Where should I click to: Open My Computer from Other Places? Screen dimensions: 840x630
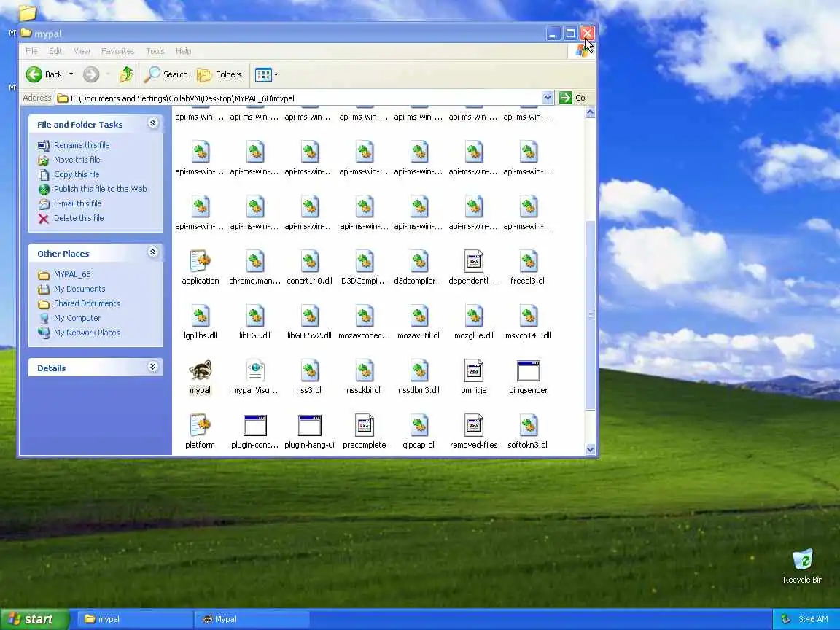[77, 318]
